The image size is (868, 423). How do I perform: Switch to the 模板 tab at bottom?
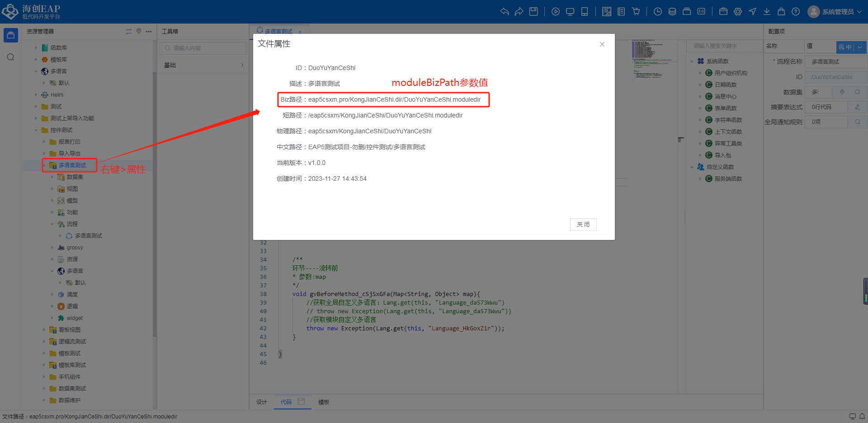click(x=324, y=402)
